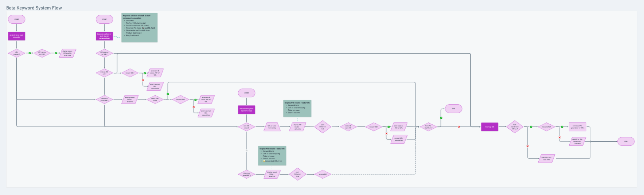Select the 'save & assoc. KW w/ URL' shape
This screenshot has height=195, width=644.
click(x=399, y=127)
